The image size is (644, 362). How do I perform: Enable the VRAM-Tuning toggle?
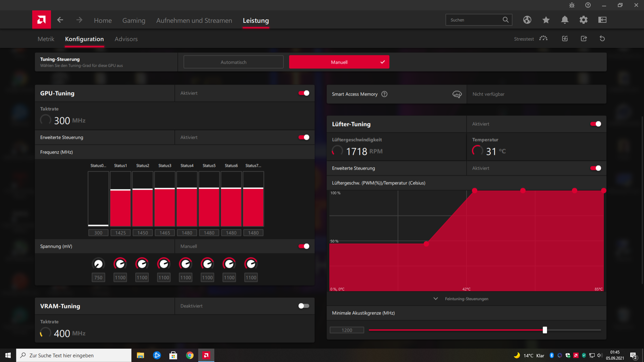tap(304, 306)
